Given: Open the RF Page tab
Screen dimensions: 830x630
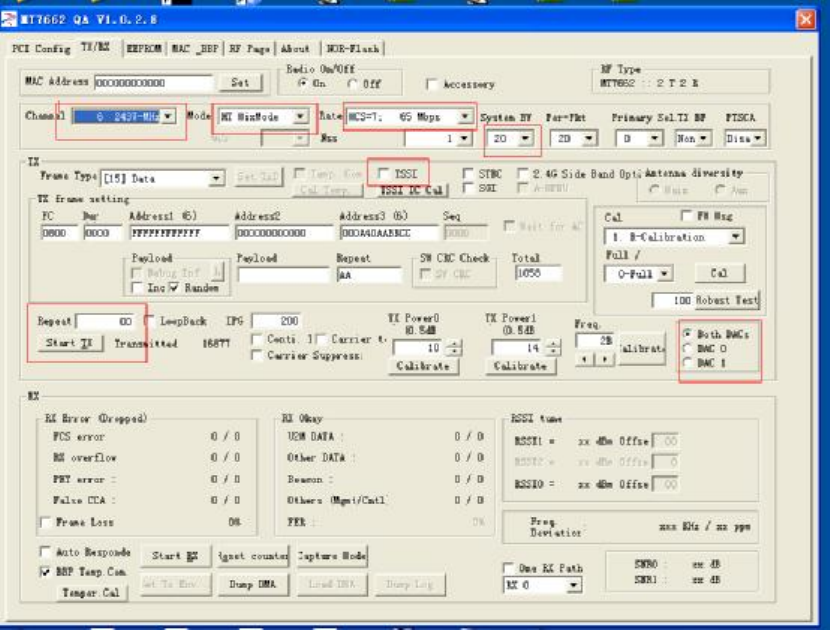Looking at the screenshot, I should pyautogui.click(x=249, y=49).
